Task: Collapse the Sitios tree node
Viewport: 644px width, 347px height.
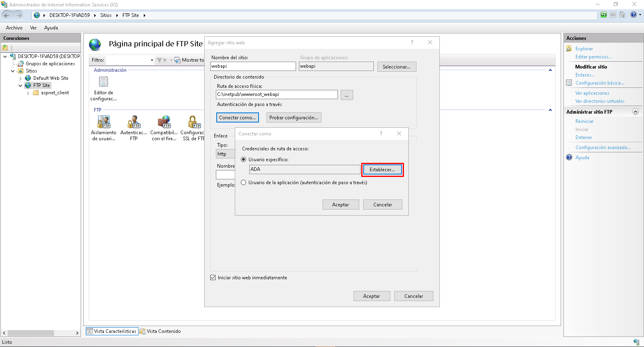Action: (x=13, y=71)
